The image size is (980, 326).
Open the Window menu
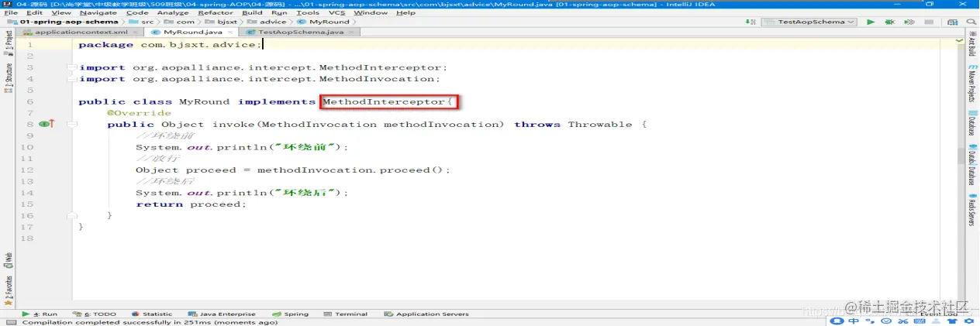point(371,12)
